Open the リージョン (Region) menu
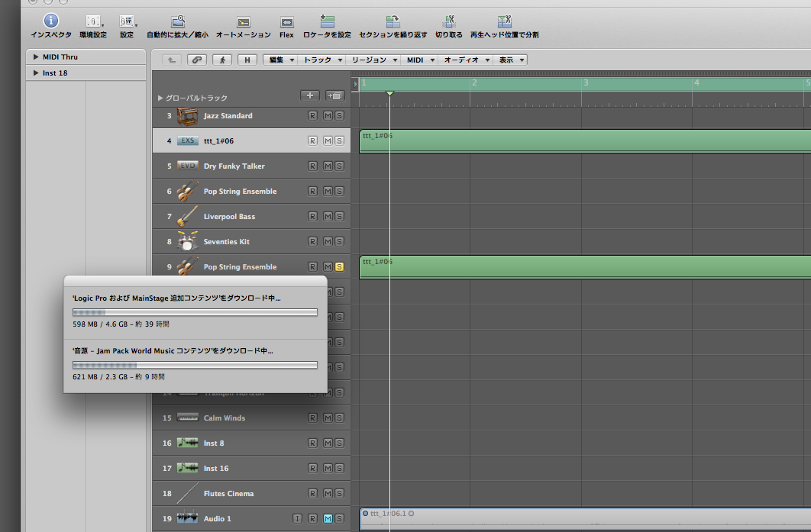Image resolution: width=811 pixels, height=532 pixels. 373,60
